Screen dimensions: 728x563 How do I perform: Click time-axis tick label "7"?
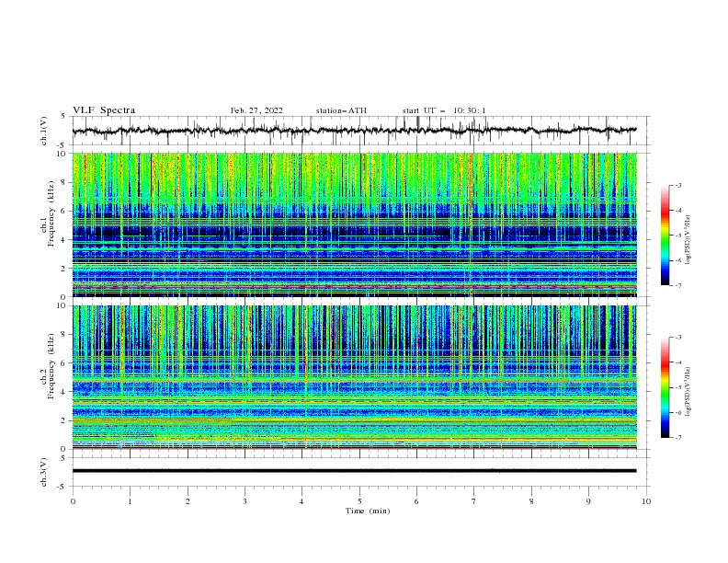point(473,501)
